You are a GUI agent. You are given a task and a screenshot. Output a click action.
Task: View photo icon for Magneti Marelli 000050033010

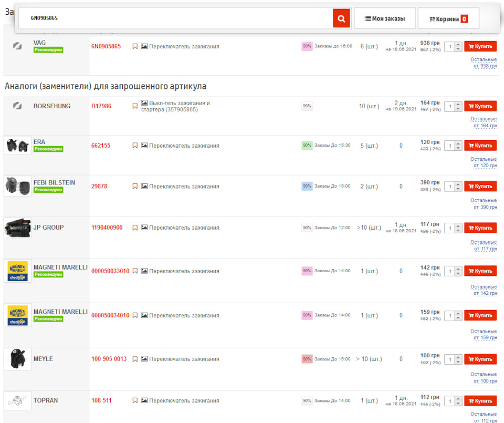tap(144, 271)
